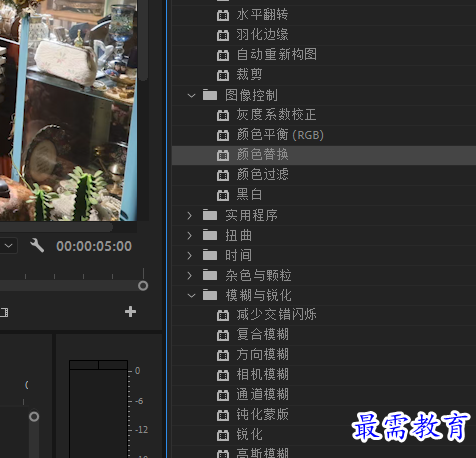
Task: Select the 锐化 effect
Action: click(x=249, y=435)
